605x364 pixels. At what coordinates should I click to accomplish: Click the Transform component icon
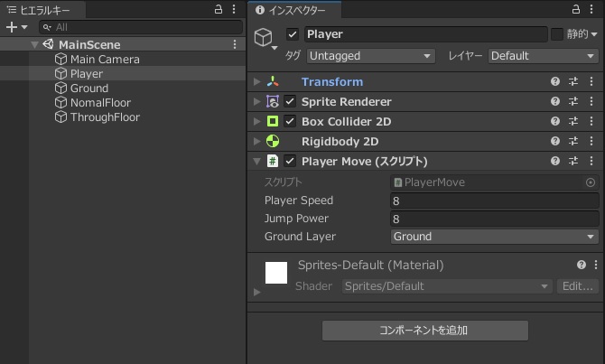coord(273,81)
